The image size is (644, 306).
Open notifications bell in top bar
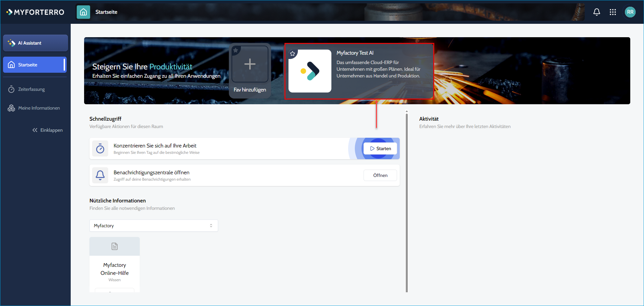click(597, 12)
